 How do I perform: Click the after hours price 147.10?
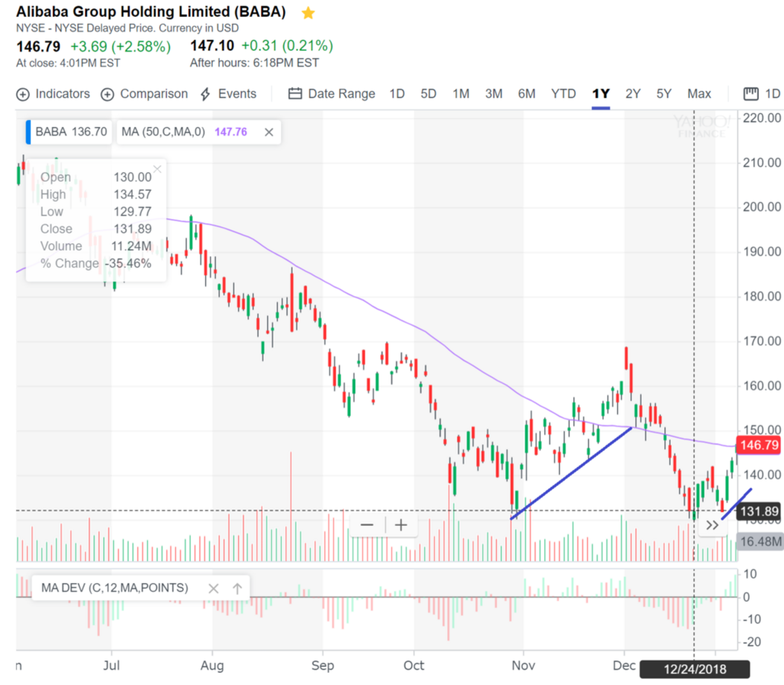coord(212,46)
